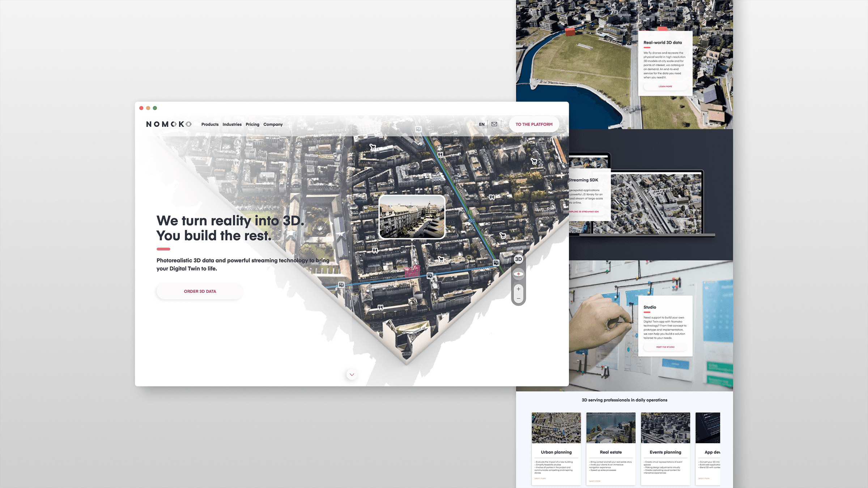This screenshot has height=488, width=868.
Task: Click the compass orientation control on map
Action: click(518, 274)
